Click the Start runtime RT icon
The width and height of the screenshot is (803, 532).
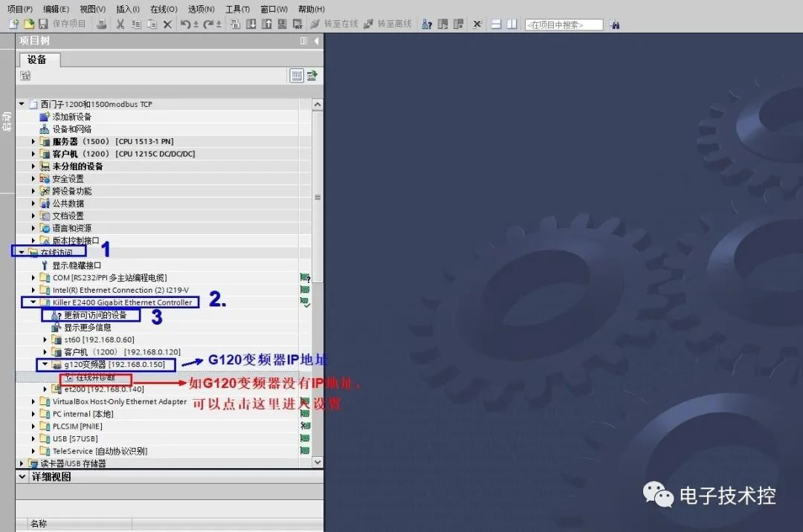tap(297, 24)
